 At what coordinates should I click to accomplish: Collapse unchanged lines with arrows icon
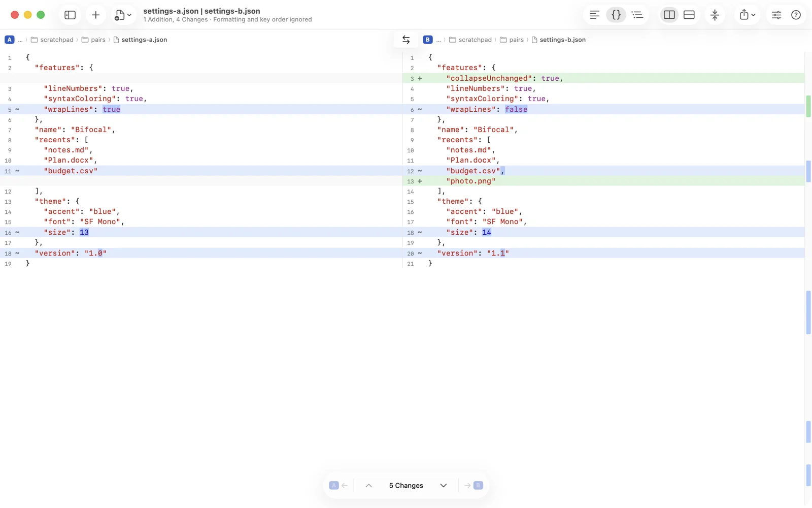(x=715, y=15)
